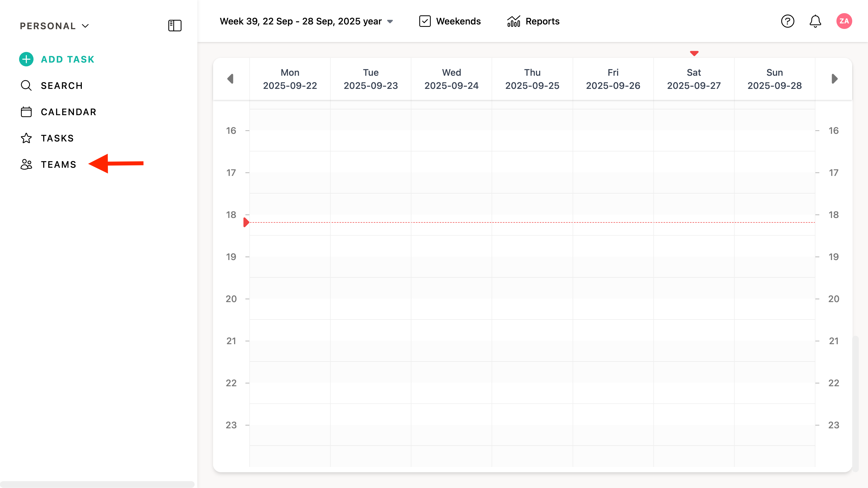The height and width of the screenshot is (488, 868).
Task: Toggle the Weekends checkbox
Action: coord(425,21)
